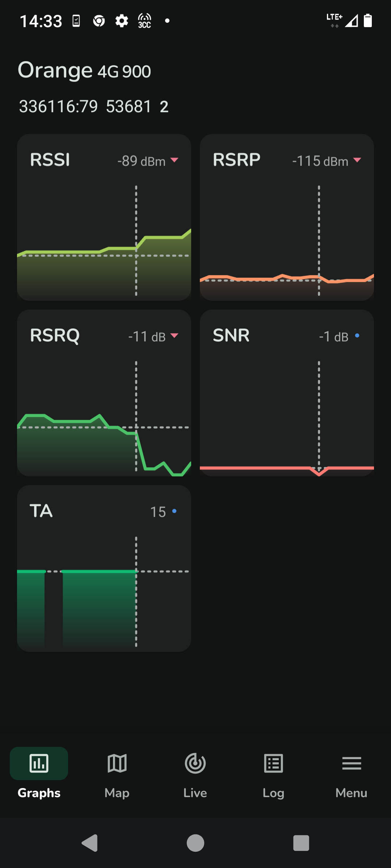Viewport: 391px width, 868px height.
Task: Tap the RSSI down-trend arrow indicator
Action: [x=175, y=160]
